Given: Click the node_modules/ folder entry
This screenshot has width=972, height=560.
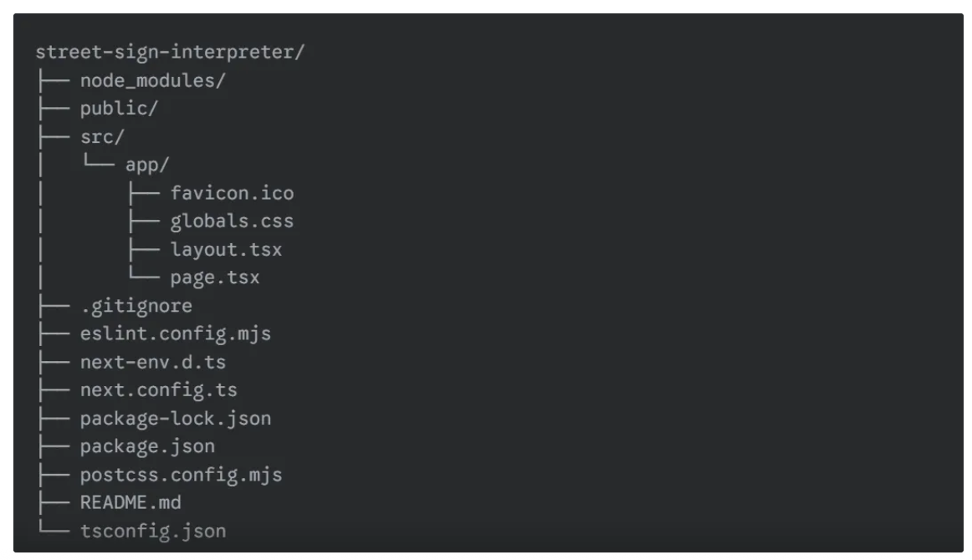Looking at the screenshot, I should [x=152, y=80].
